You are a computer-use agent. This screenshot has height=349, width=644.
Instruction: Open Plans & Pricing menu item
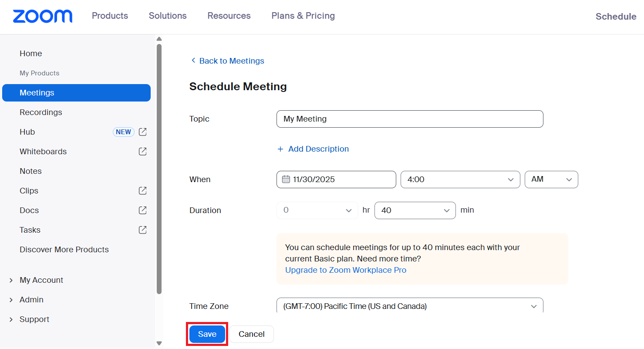(303, 16)
